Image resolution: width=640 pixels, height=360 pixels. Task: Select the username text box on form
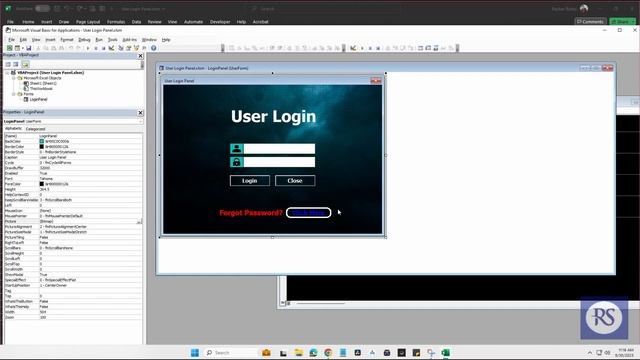point(279,149)
